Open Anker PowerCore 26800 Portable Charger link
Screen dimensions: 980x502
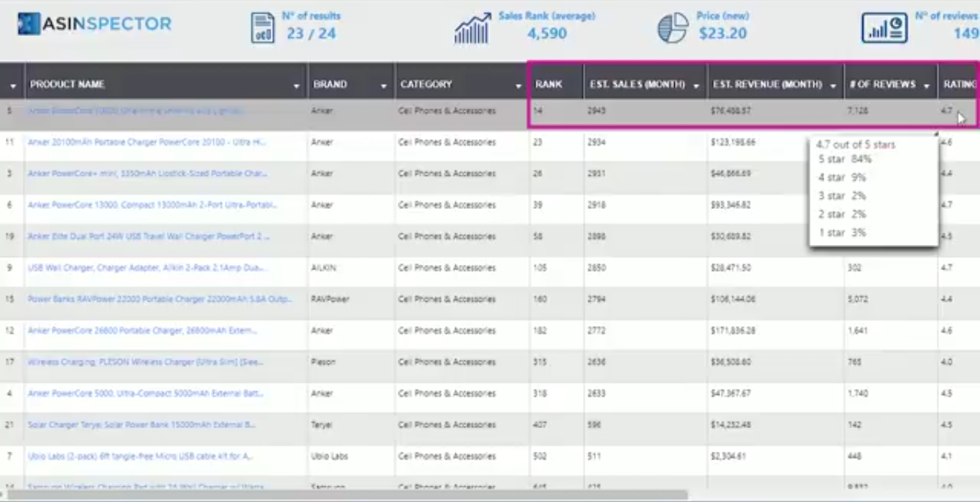pyautogui.click(x=142, y=330)
